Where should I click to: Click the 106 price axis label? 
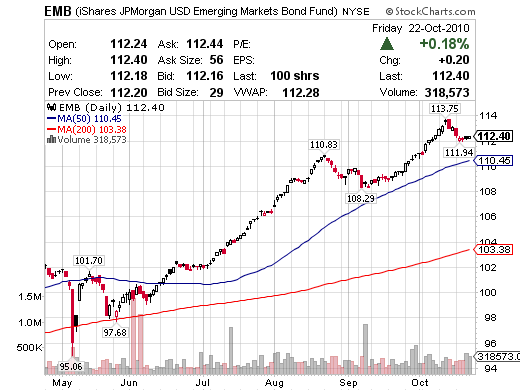tap(488, 217)
